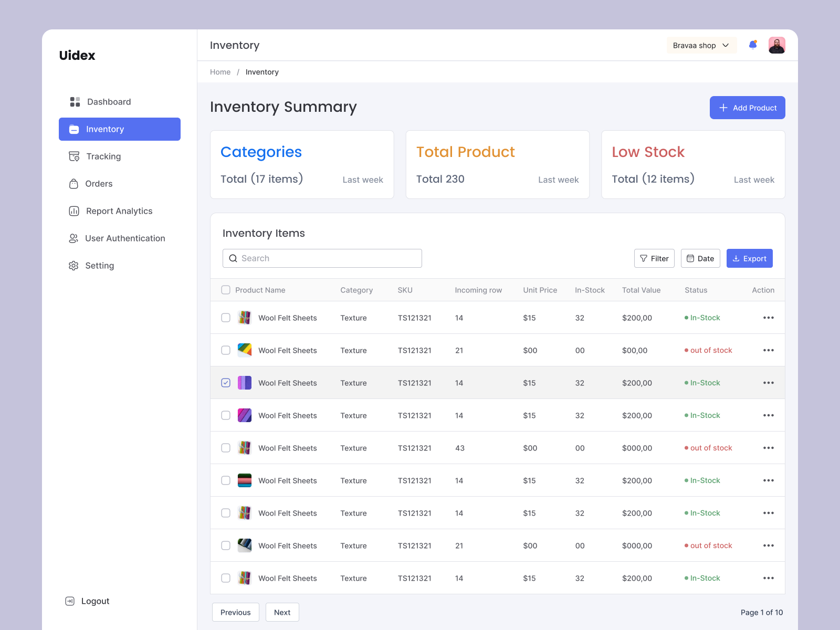Click the Total Value column header
840x630 pixels.
(642, 290)
